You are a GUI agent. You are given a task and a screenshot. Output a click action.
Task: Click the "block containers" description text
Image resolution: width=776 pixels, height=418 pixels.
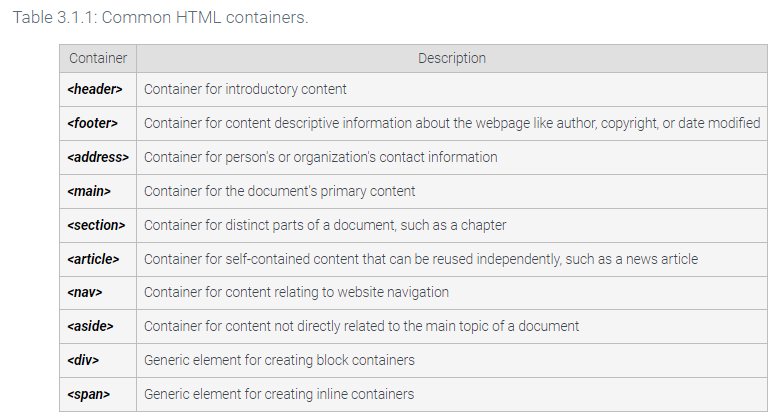[x=279, y=360]
